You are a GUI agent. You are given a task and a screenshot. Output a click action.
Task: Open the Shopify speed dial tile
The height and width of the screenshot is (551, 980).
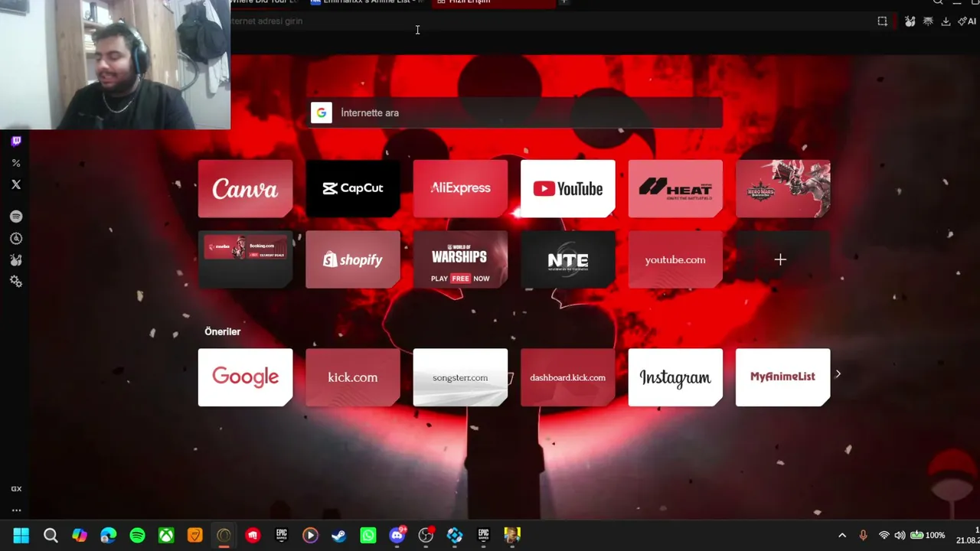(x=353, y=259)
